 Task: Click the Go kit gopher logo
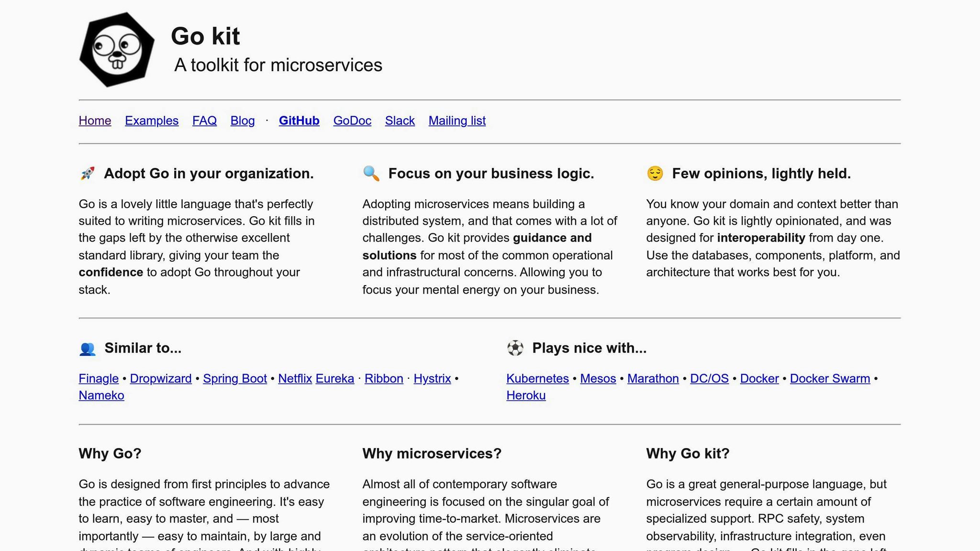point(117,50)
